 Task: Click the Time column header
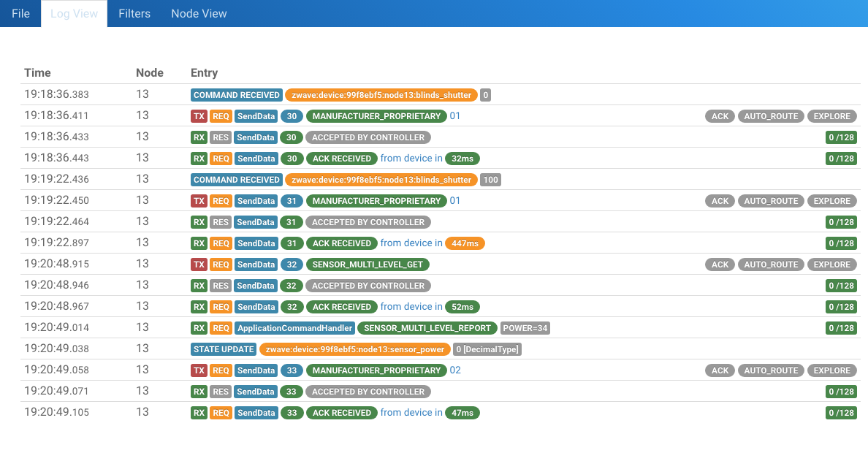(37, 72)
